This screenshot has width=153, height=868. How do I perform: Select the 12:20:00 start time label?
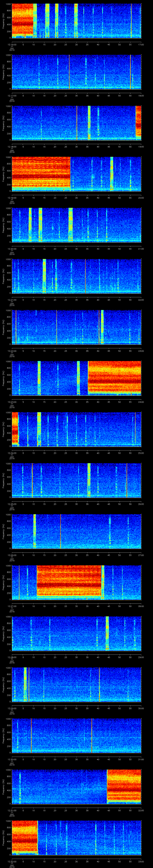12,249
